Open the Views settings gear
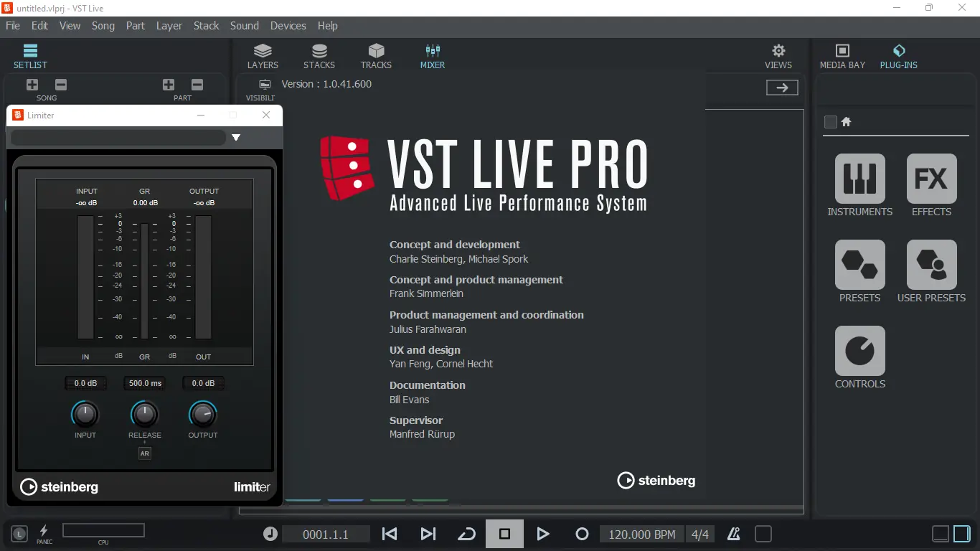This screenshot has width=980, height=551. (x=778, y=57)
